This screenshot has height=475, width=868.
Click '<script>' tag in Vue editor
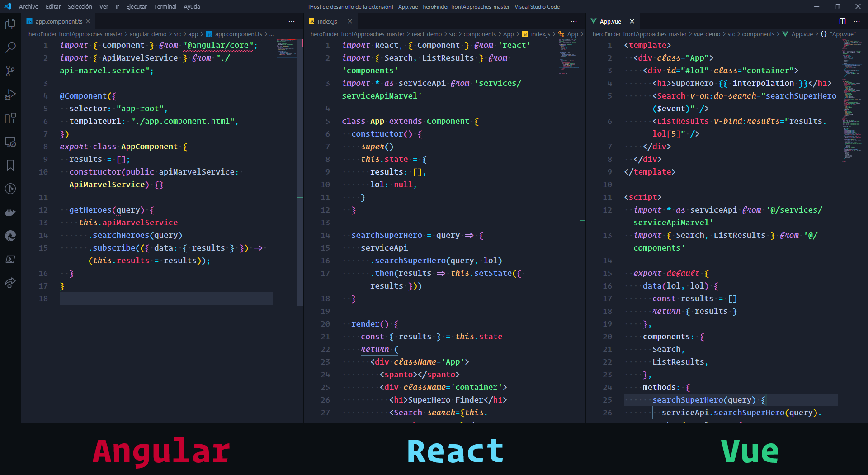[x=643, y=197]
